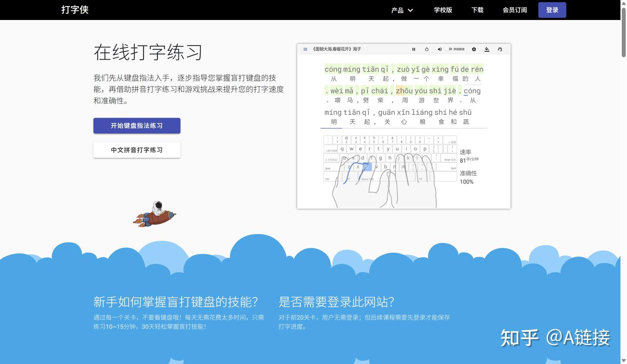Click the 《面朝大海,春暖花开》海子 title
Viewport: 627px width, 364px height.
(x=337, y=49)
